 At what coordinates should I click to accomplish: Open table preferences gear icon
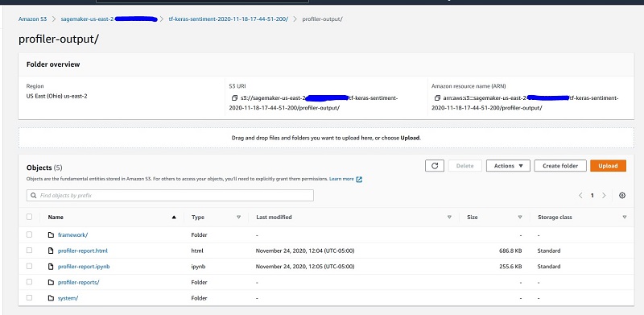coord(622,196)
